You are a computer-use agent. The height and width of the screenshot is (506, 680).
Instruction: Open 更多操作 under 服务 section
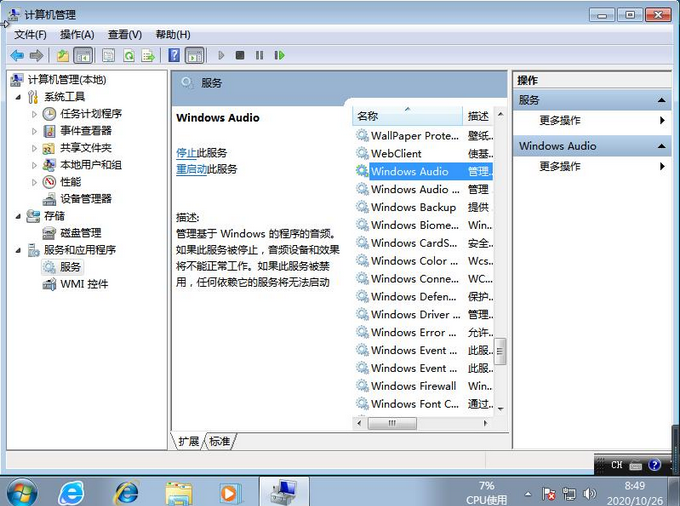[x=559, y=120]
